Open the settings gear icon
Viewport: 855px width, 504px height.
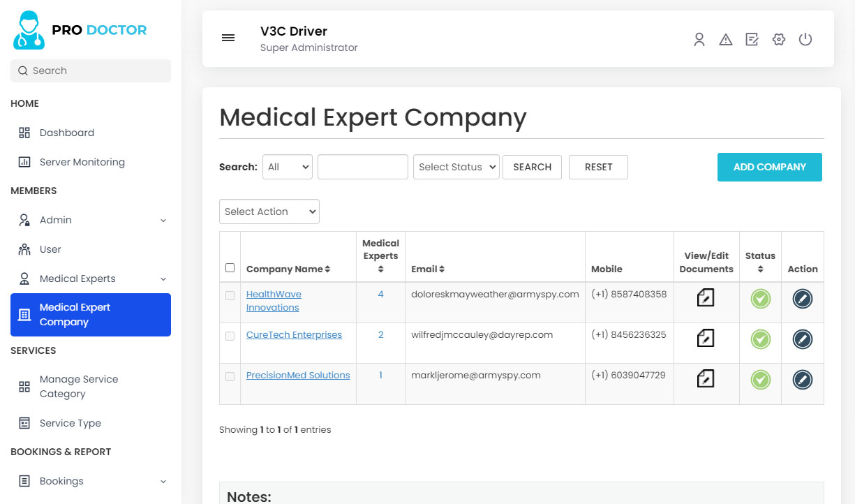[778, 39]
